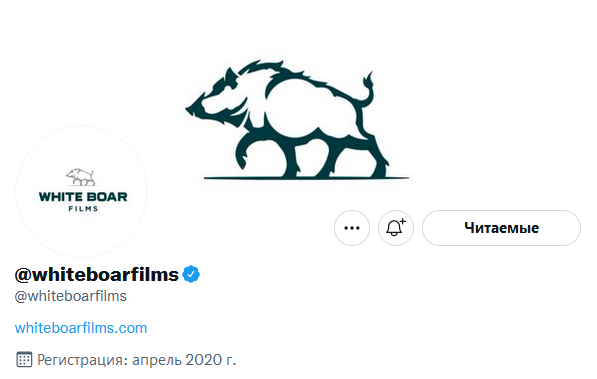This screenshot has width=597, height=379.
Task: Enable notifications with the bell icon
Action: [x=396, y=228]
